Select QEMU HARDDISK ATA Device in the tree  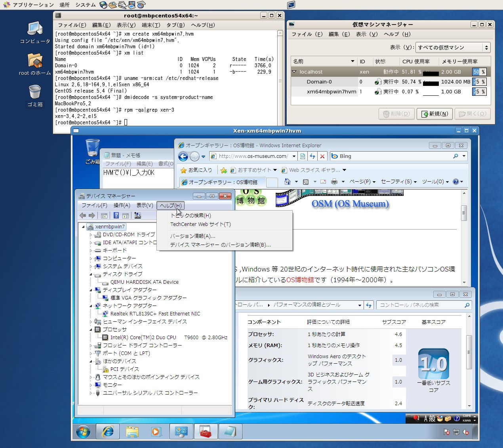pos(144,282)
